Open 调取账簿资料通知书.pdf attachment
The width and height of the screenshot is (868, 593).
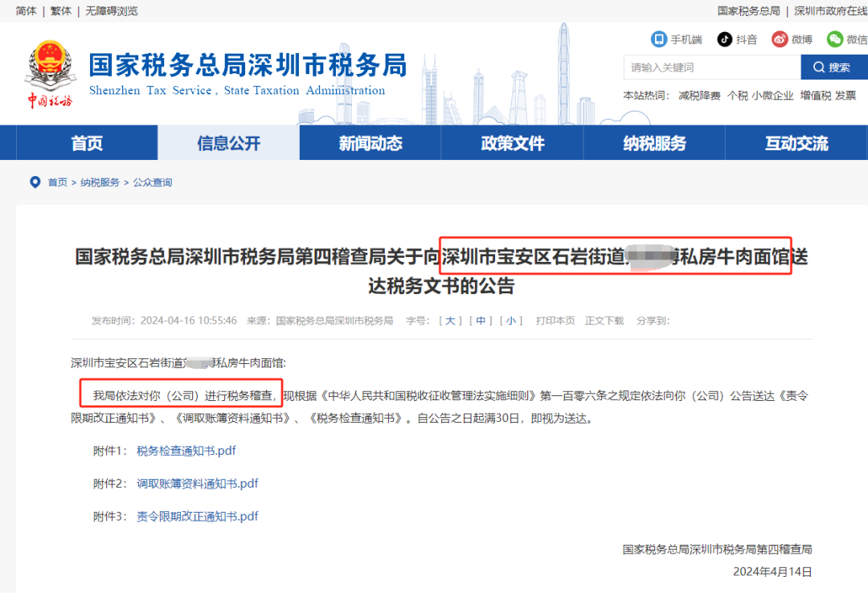(x=197, y=484)
